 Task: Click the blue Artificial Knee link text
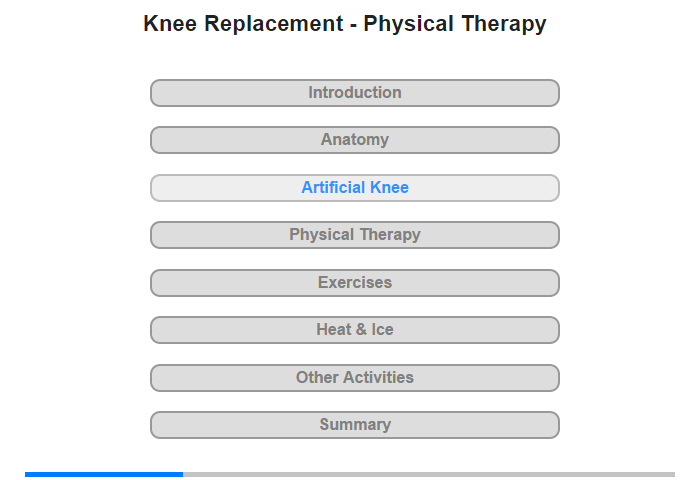pos(354,188)
